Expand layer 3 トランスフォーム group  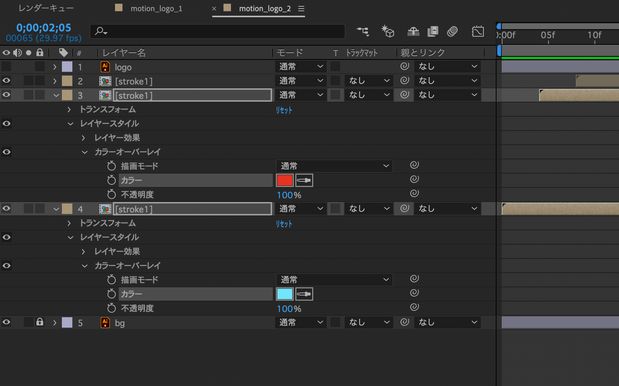[x=69, y=109]
